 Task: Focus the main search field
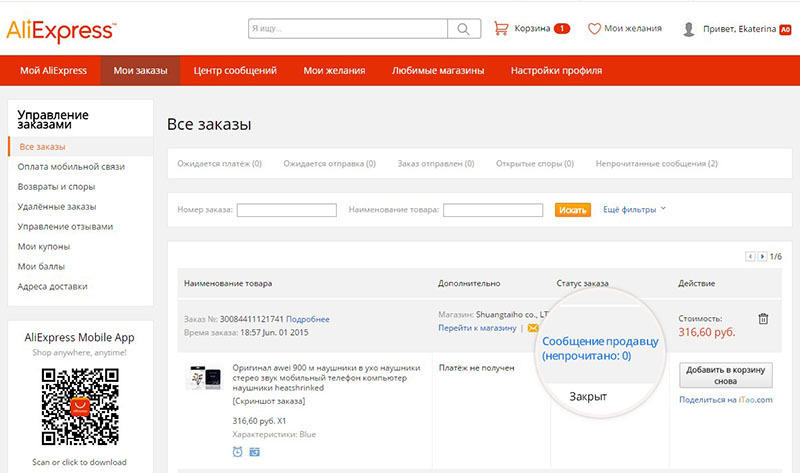click(348, 29)
